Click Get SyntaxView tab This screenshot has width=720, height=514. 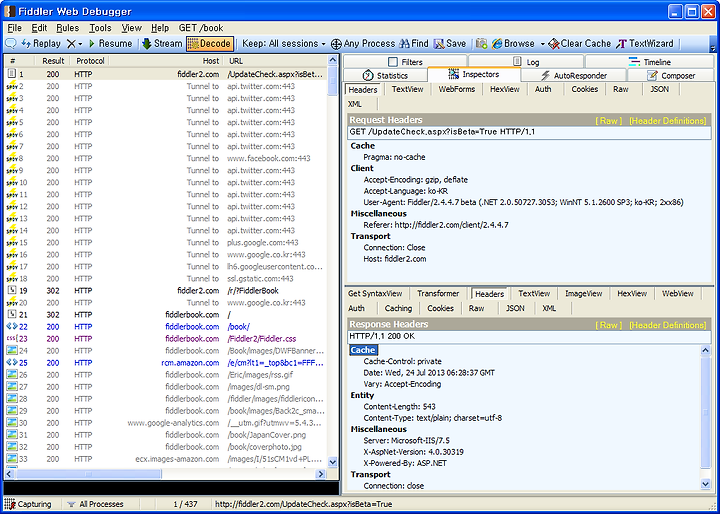tap(375, 294)
